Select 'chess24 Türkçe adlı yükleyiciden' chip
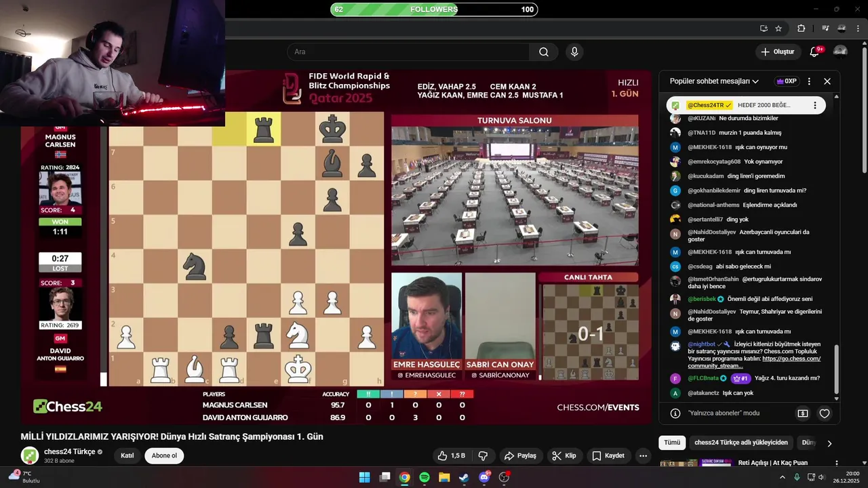The height and width of the screenshot is (488, 868). [x=741, y=443]
